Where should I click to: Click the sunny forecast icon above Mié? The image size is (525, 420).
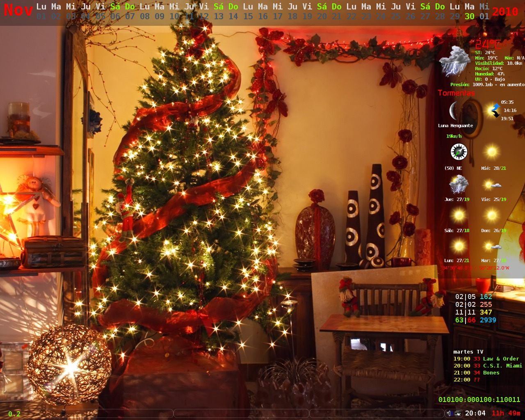point(491,152)
